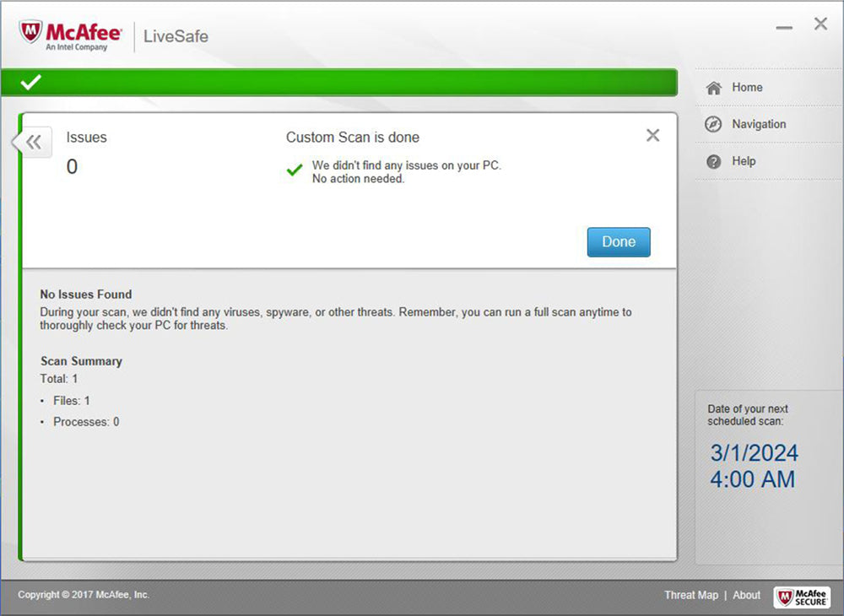Click the McAfee shield logo
Viewport: 844px width, 616px height.
(x=31, y=34)
